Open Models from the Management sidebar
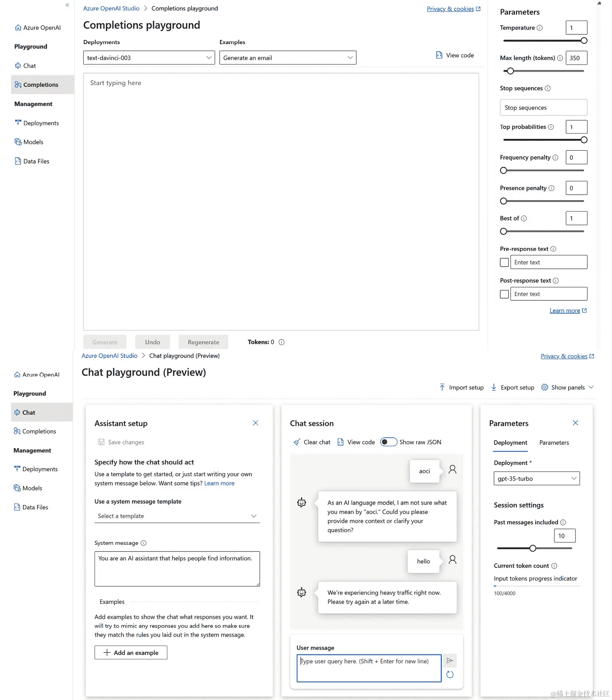 tap(32, 488)
